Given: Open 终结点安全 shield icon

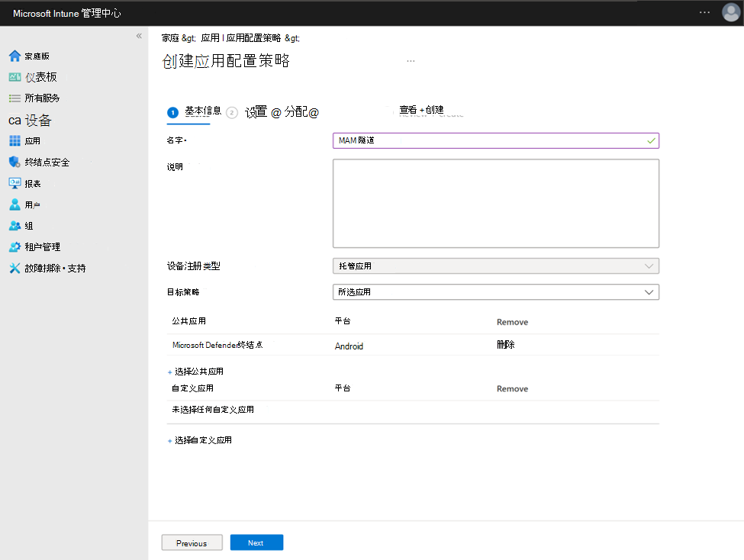Looking at the screenshot, I should pos(14,162).
